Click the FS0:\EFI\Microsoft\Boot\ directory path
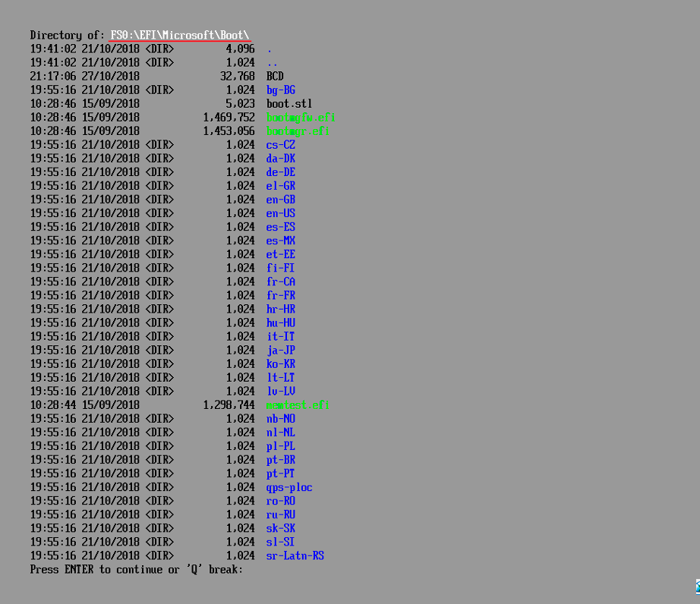The height and width of the screenshot is (604, 700). point(180,35)
